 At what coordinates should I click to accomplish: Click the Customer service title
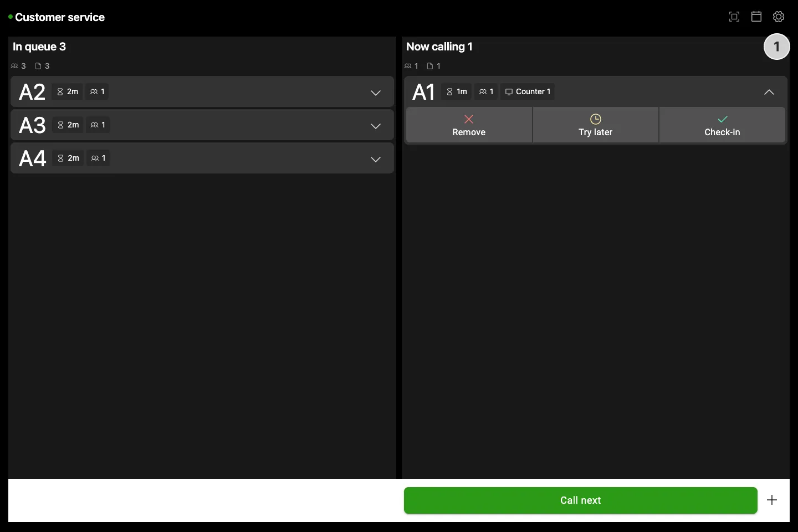(x=60, y=17)
